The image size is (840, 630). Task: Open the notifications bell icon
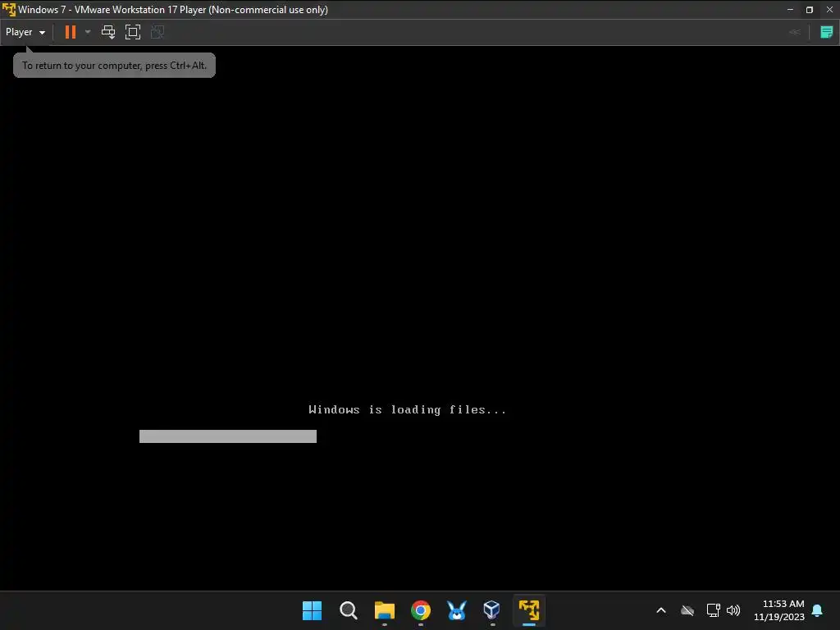click(x=818, y=610)
